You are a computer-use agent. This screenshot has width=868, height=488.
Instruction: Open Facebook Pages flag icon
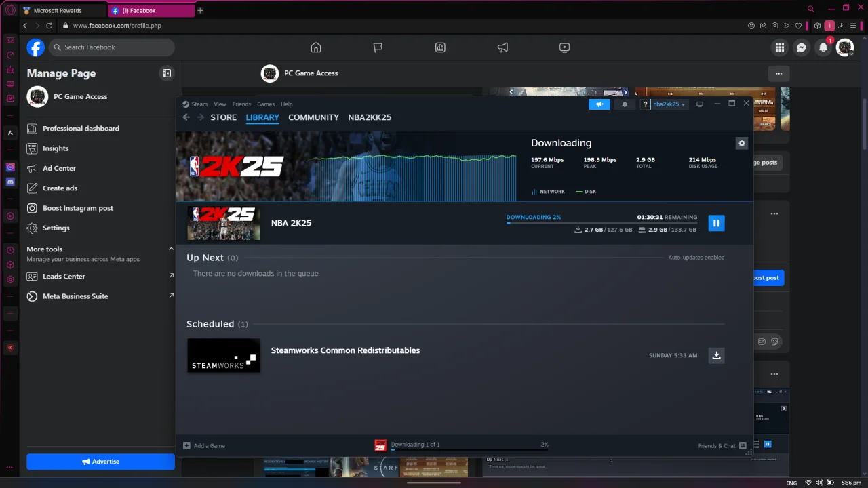point(378,47)
